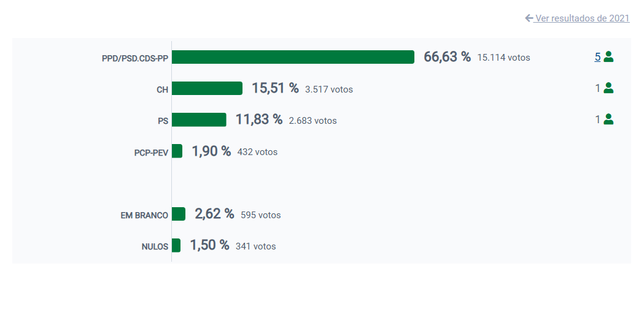Click the person icon for PPD/PSD.CDS-PP seats

(x=608, y=57)
